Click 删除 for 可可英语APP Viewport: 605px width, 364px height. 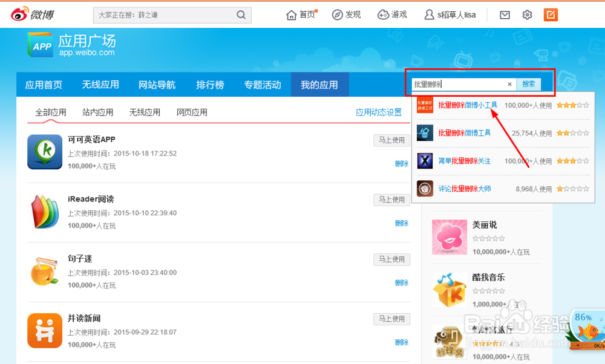coord(402,163)
